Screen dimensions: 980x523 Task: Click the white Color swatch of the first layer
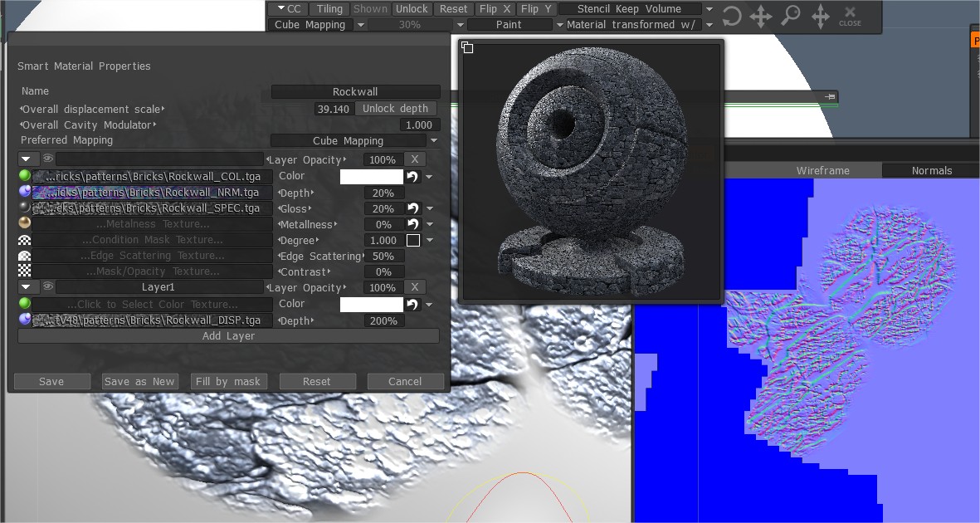point(371,176)
